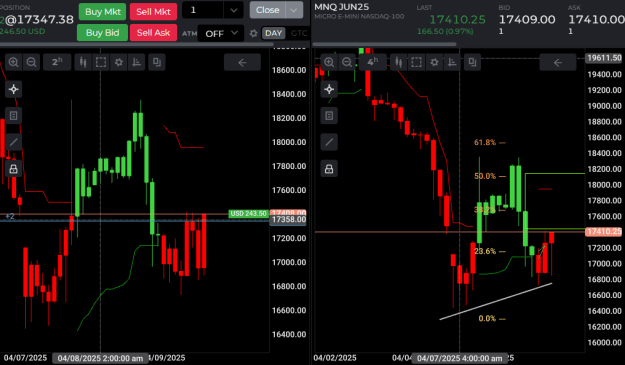Zoom out on the right 4h chart

point(347,62)
